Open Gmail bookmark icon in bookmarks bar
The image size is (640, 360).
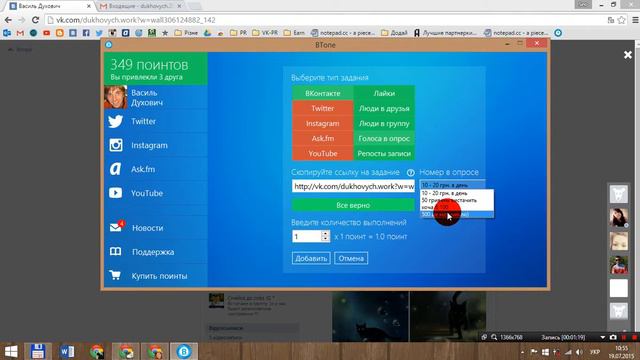pos(20,33)
